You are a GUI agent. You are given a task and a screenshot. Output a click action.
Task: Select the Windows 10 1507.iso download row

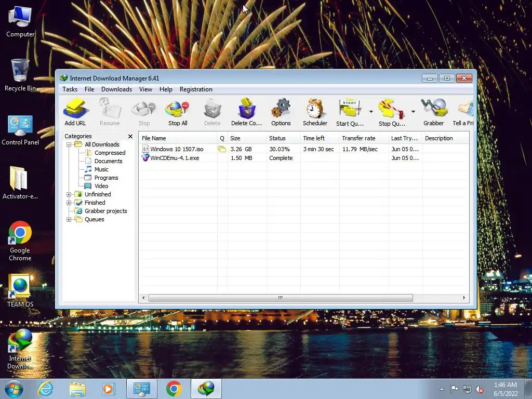[303, 149]
